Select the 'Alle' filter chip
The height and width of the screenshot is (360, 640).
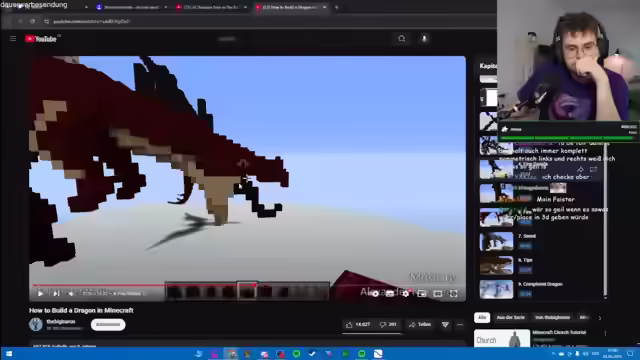[482, 318]
